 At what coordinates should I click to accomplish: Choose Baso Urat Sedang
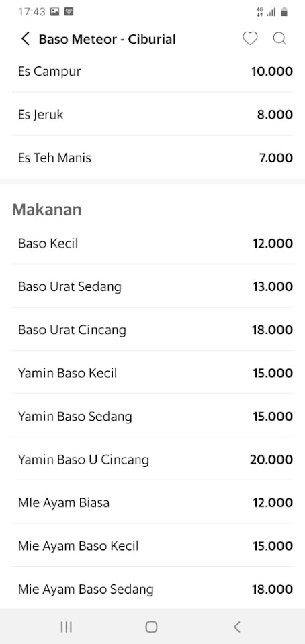coord(152,286)
